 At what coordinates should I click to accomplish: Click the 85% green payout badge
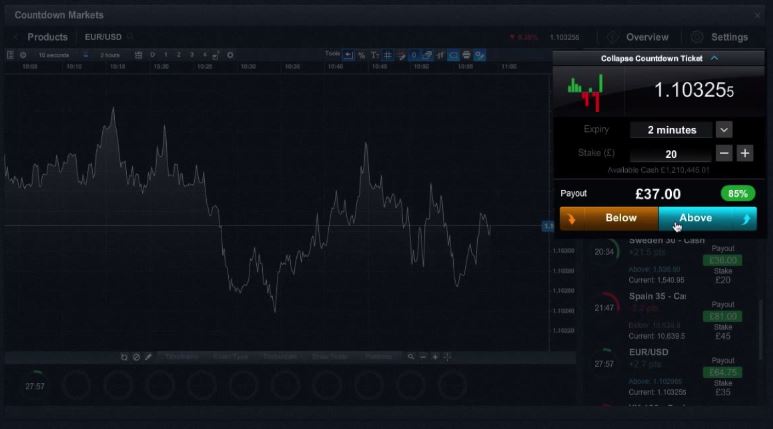point(737,193)
